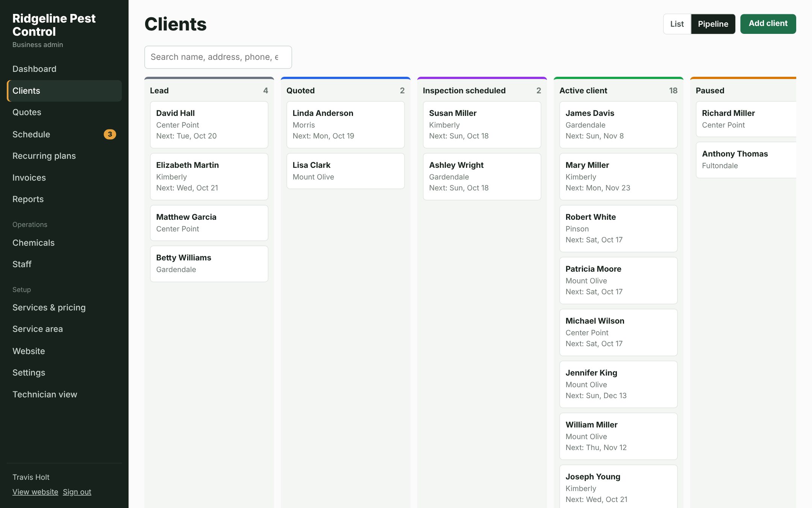Open Services & pricing setup

[64, 307]
